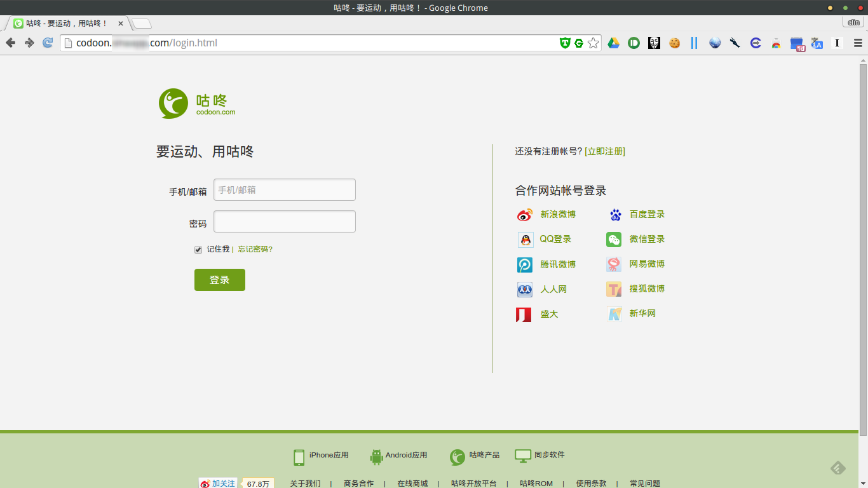Viewport: 868px width, 488px height.
Task: Open the Chrome hamburger menu
Action: 858,43
